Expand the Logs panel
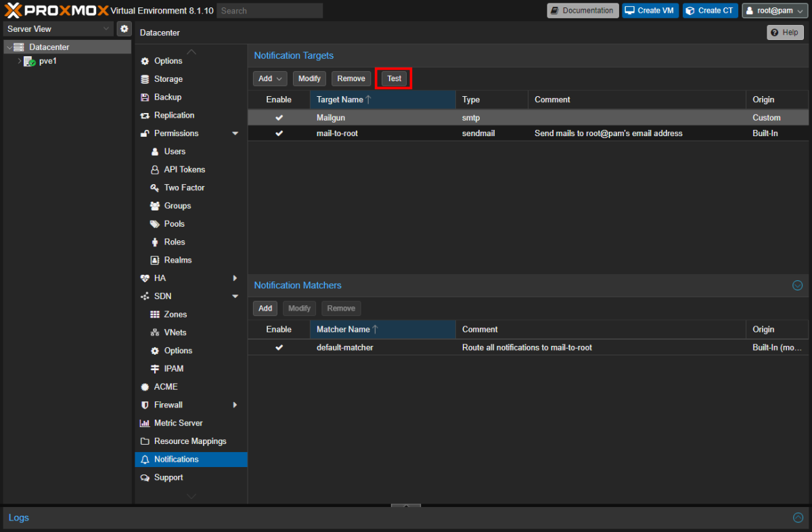 (x=798, y=518)
